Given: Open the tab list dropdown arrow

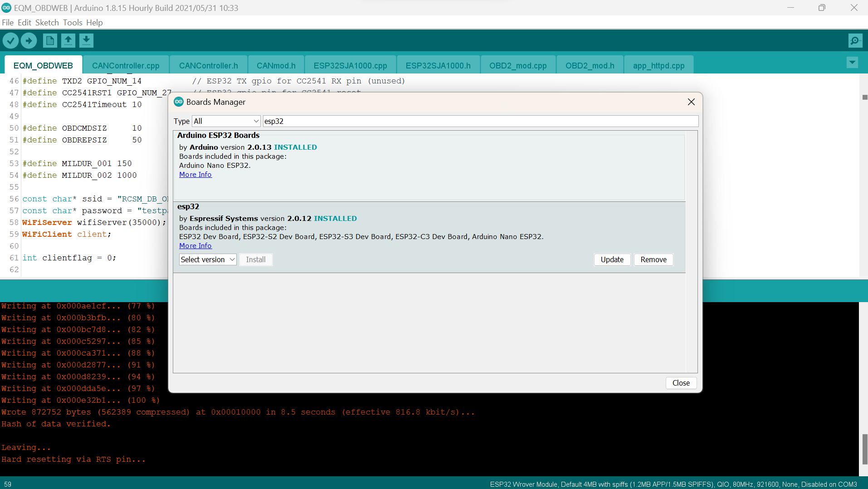Looking at the screenshot, I should click(852, 62).
